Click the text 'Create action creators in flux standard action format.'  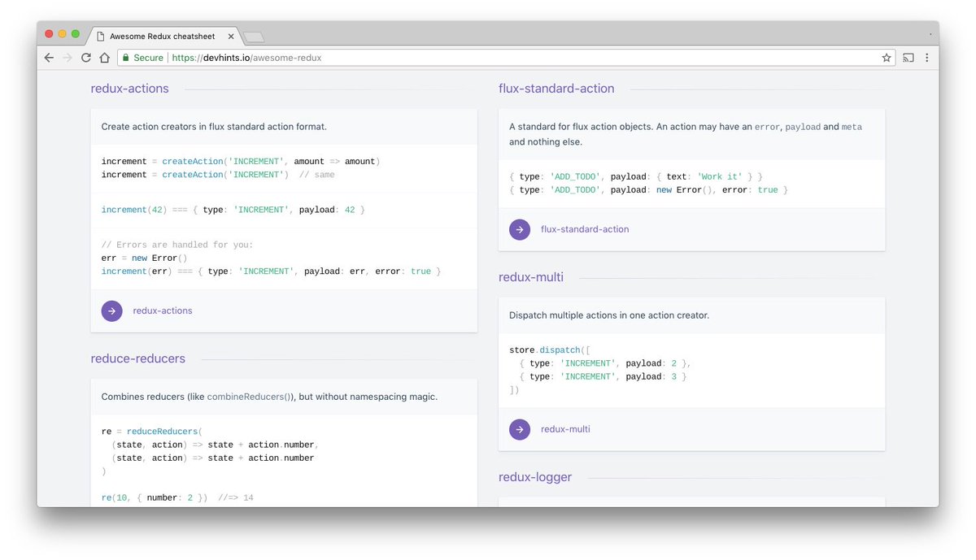pyautogui.click(x=214, y=127)
